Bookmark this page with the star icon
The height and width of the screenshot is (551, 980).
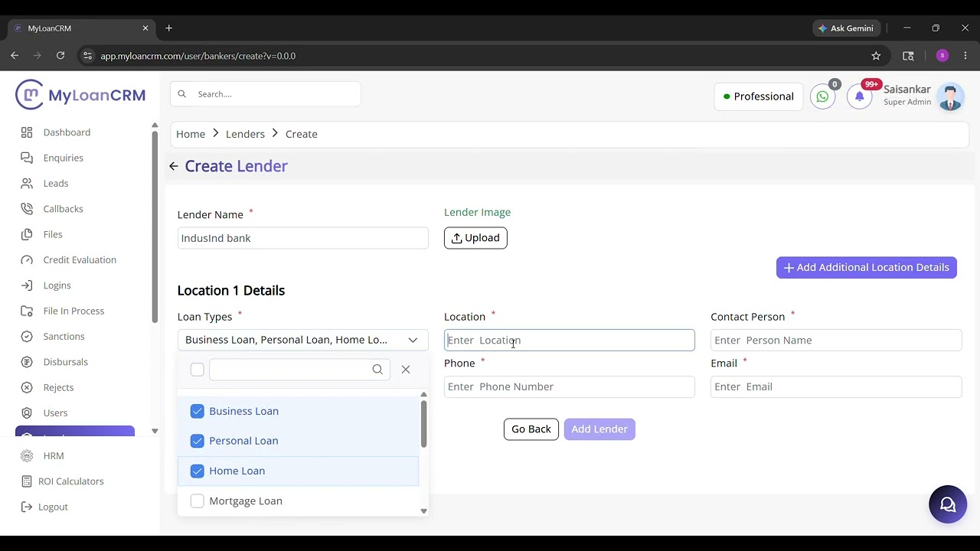[x=876, y=56]
